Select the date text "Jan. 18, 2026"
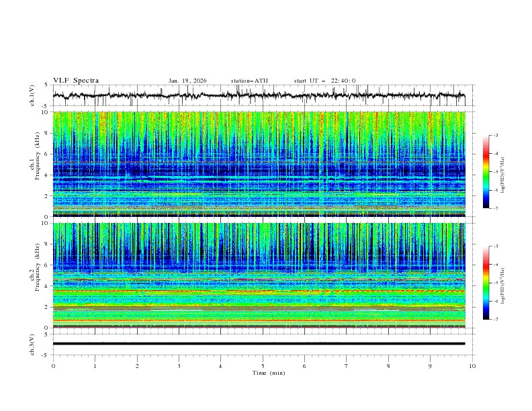The width and height of the screenshot is (532, 411). pos(187,81)
